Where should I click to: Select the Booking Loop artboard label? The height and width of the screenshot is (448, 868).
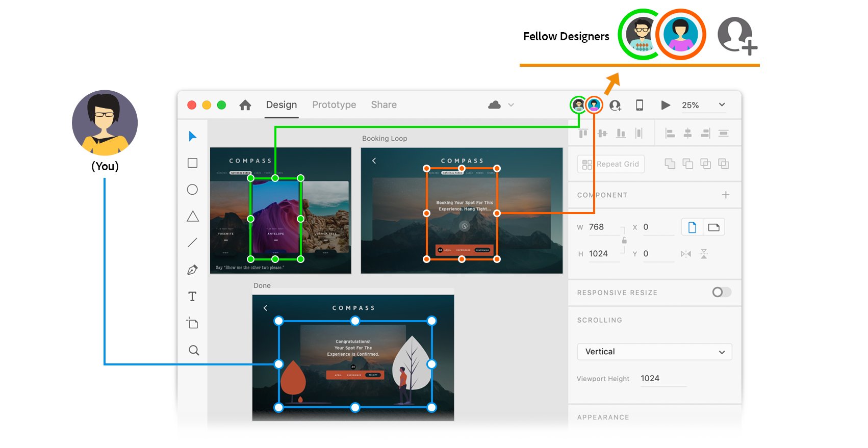coord(385,138)
